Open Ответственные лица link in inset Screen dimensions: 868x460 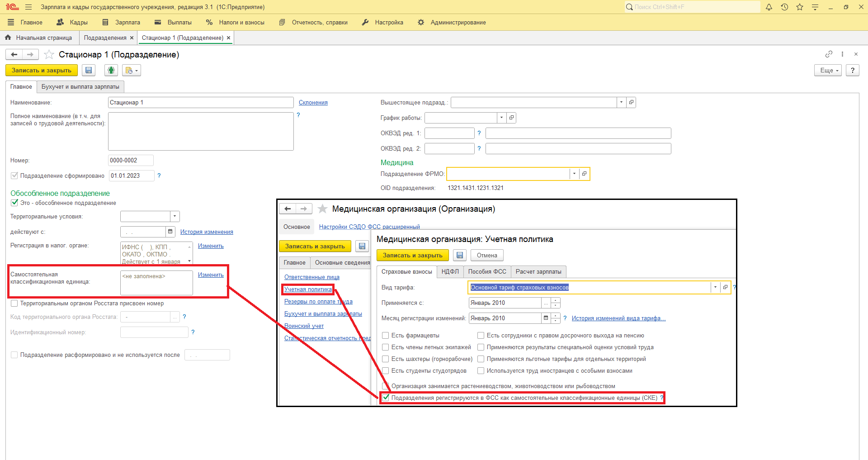pos(312,277)
